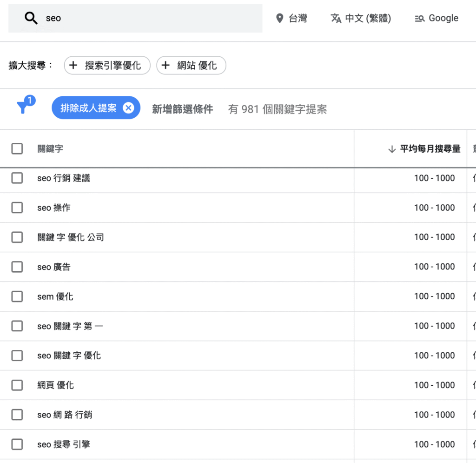Check the box for seo 網 路 行銷
This screenshot has height=463, width=476.
(x=17, y=415)
